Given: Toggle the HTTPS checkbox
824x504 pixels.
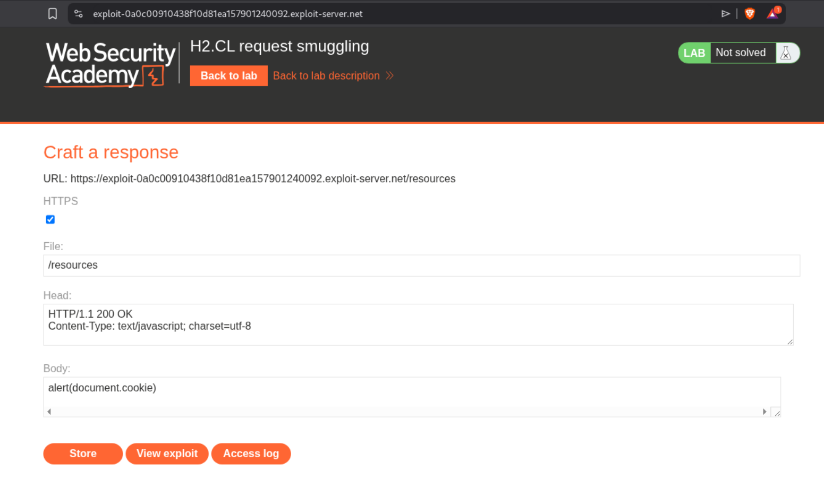Looking at the screenshot, I should click(x=50, y=220).
